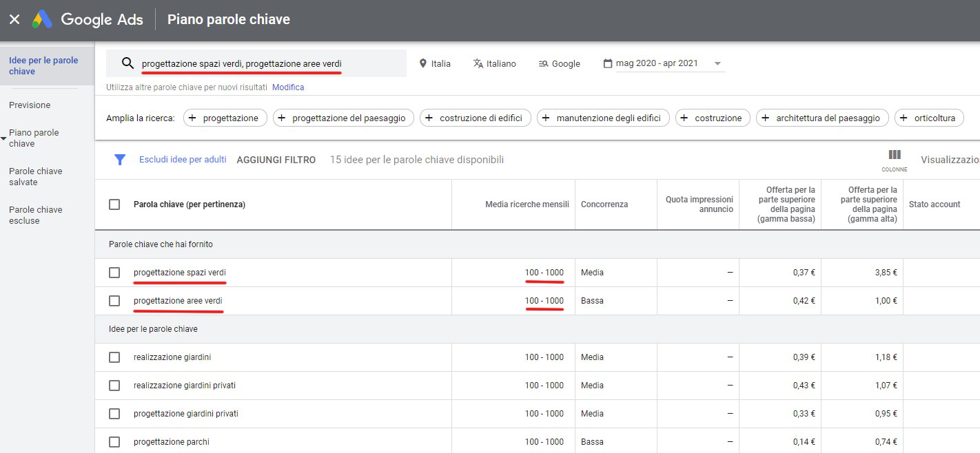The image size is (980, 453).
Task: Click keyword text 'realizzazione giardini'
Action: (x=172, y=357)
